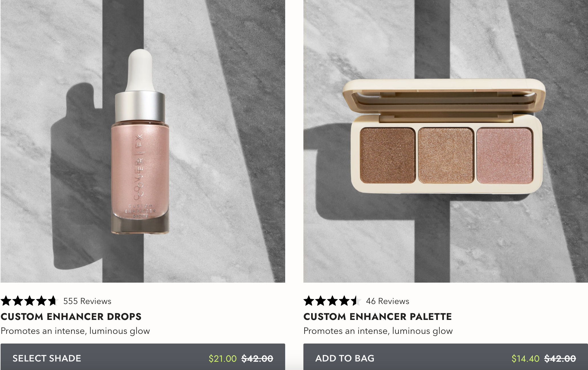Open the Custom Enhancer Drops product title

[x=71, y=316]
